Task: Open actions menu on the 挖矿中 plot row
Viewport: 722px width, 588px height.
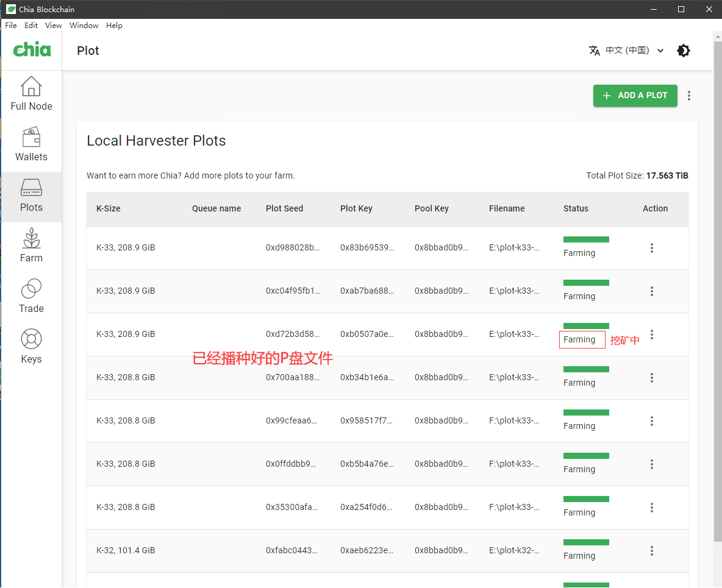Action: (x=651, y=335)
